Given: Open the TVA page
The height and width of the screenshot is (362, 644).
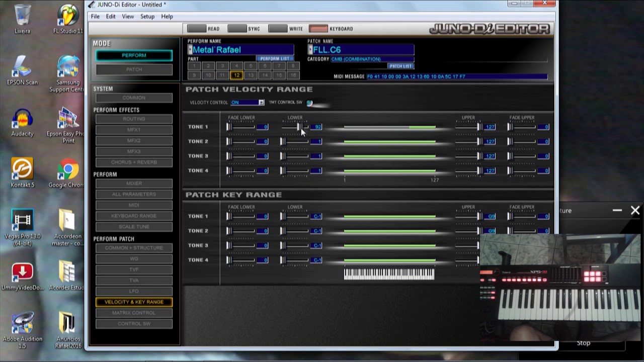Looking at the screenshot, I should (134, 280).
